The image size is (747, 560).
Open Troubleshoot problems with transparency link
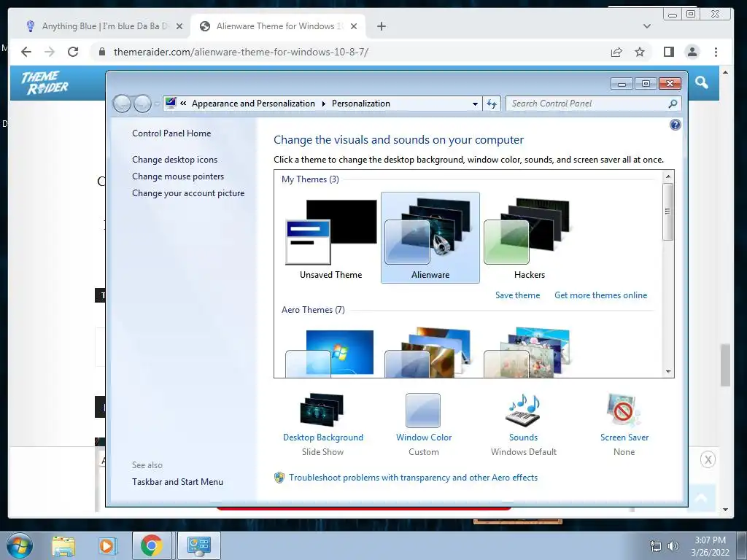[413, 478]
